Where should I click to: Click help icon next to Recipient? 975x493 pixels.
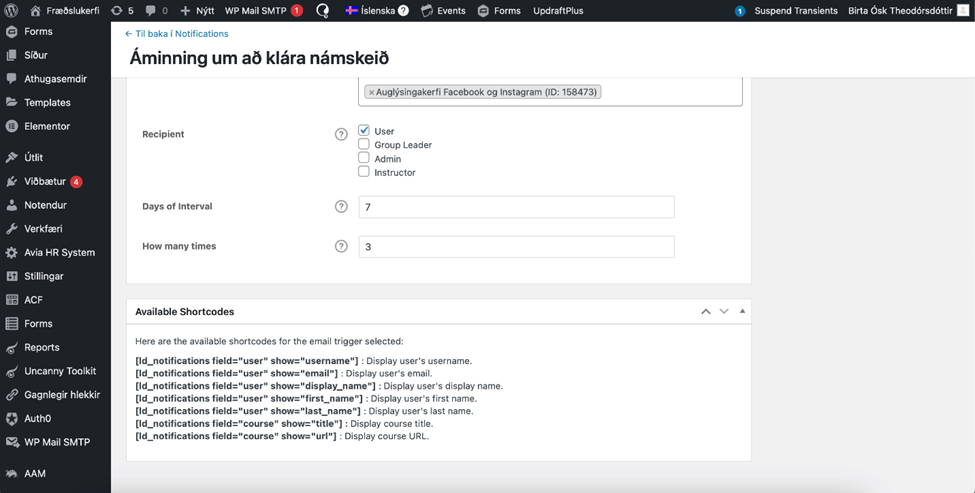(341, 135)
